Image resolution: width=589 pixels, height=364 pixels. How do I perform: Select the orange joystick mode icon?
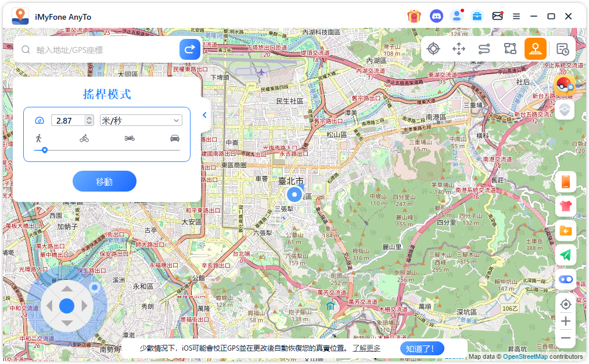coord(536,49)
